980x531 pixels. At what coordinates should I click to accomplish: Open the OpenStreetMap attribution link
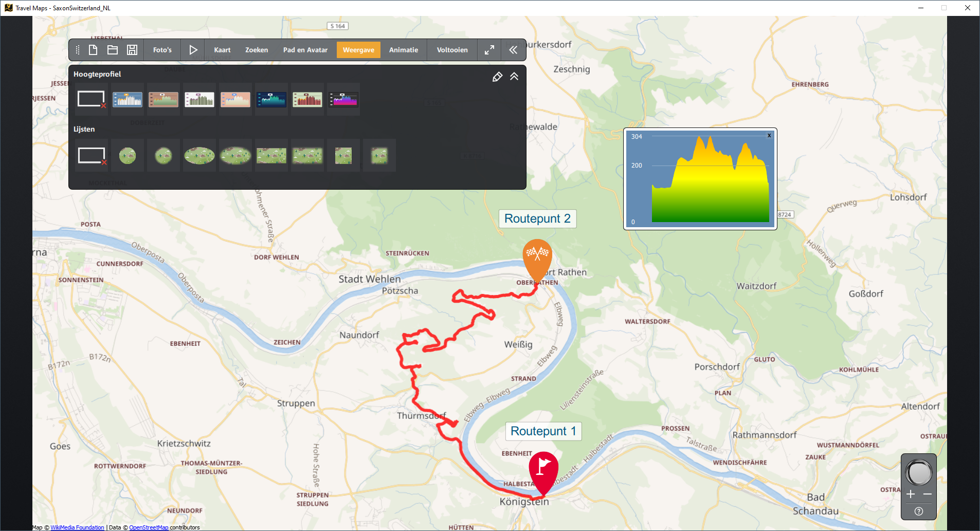(x=149, y=527)
